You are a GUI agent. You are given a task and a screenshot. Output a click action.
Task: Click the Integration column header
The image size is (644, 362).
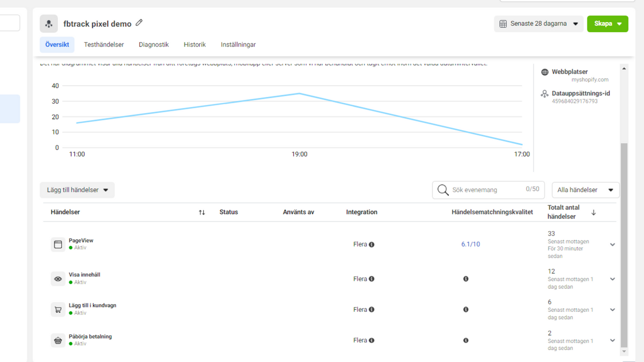click(x=362, y=212)
